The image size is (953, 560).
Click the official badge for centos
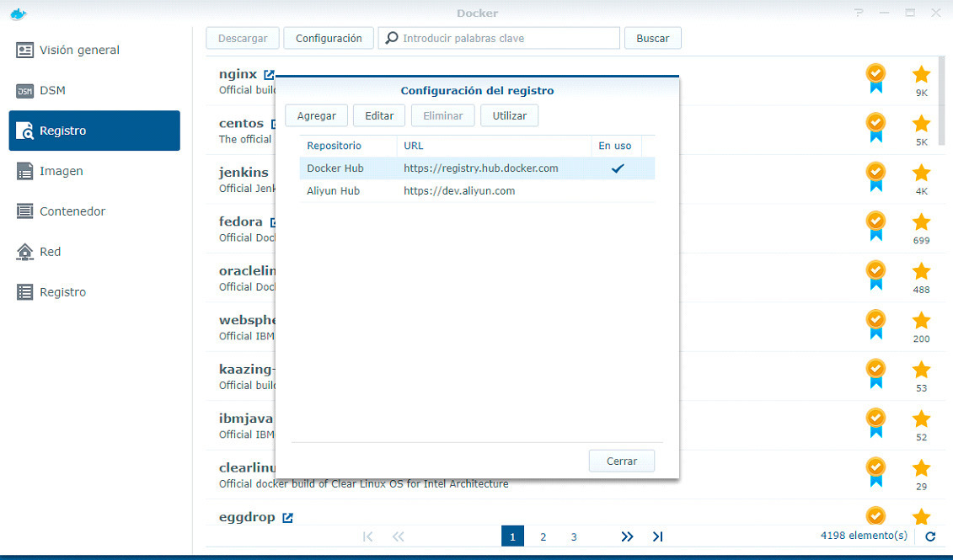pyautogui.click(x=875, y=127)
